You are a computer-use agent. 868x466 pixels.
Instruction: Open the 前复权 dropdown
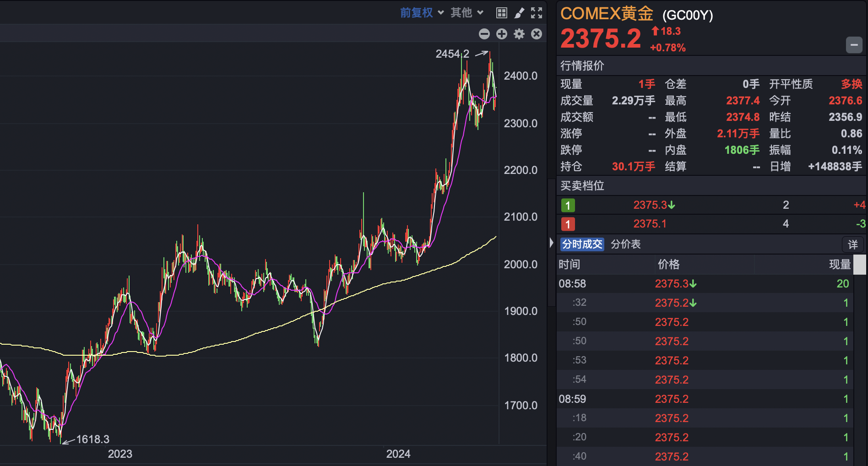[422, 13]
